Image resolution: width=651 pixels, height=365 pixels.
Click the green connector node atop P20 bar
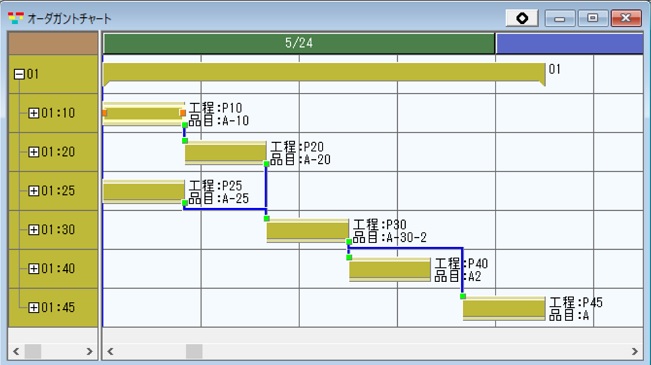pyautogui.click(x=185, y=141)
